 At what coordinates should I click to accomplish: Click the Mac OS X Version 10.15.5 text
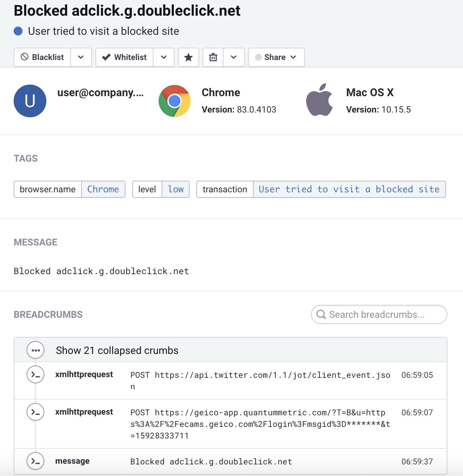point(378,109)
